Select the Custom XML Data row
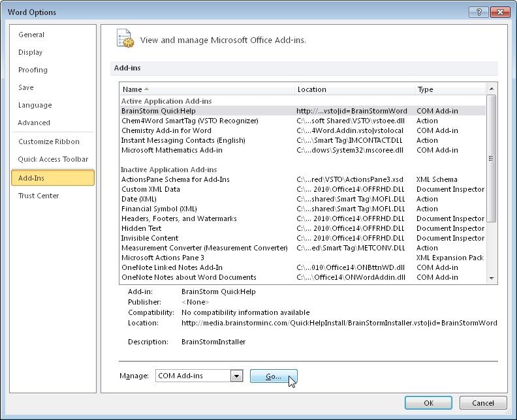The width and height of the screenshot is (517, 420). click(303, 189)
